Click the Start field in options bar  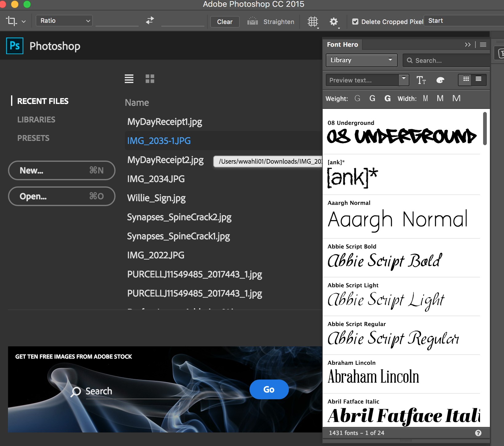[464, 21]
